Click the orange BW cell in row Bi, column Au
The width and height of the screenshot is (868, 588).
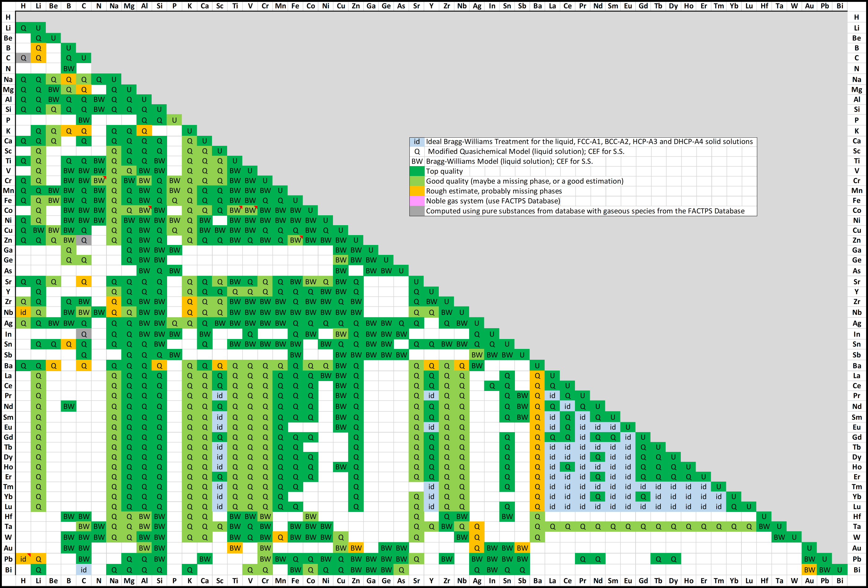click(x=809, y=570)
